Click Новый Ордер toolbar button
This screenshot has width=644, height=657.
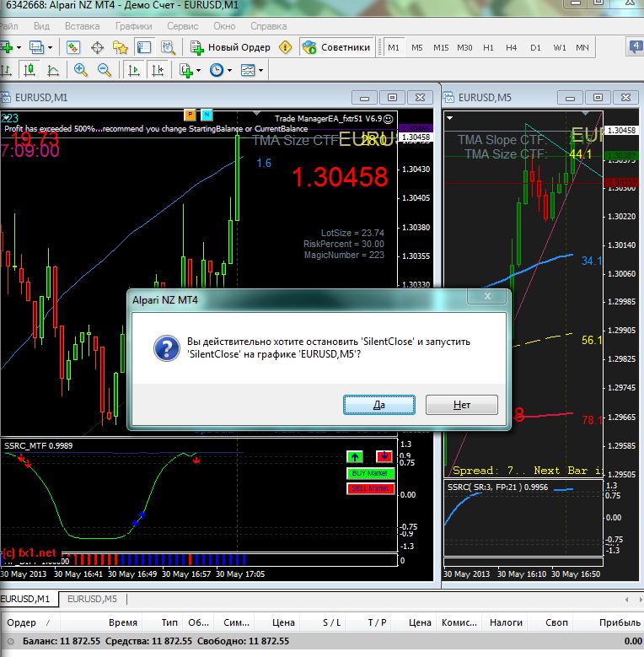tap(230, 47)
